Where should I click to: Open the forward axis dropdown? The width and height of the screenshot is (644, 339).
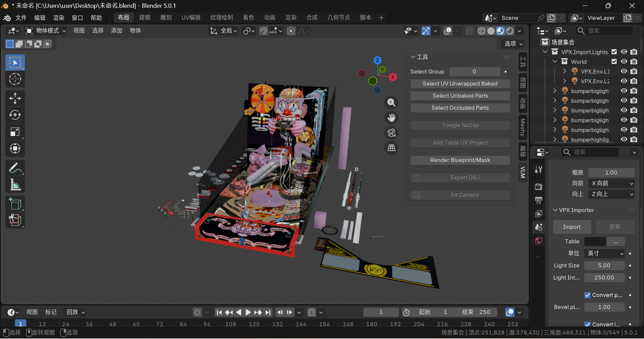point(611,184)
